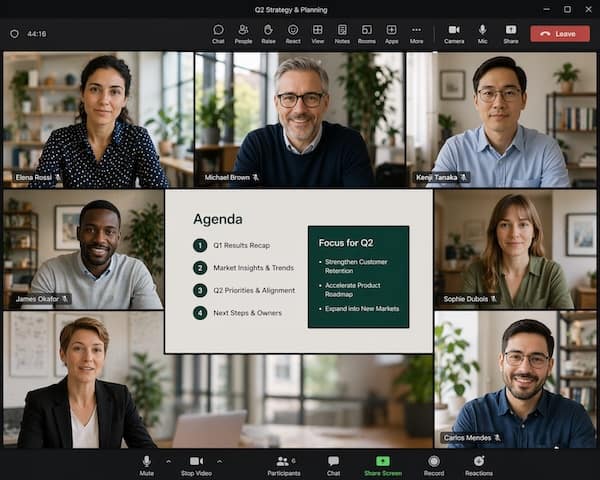Start recording with the Record button

[434, 465]
